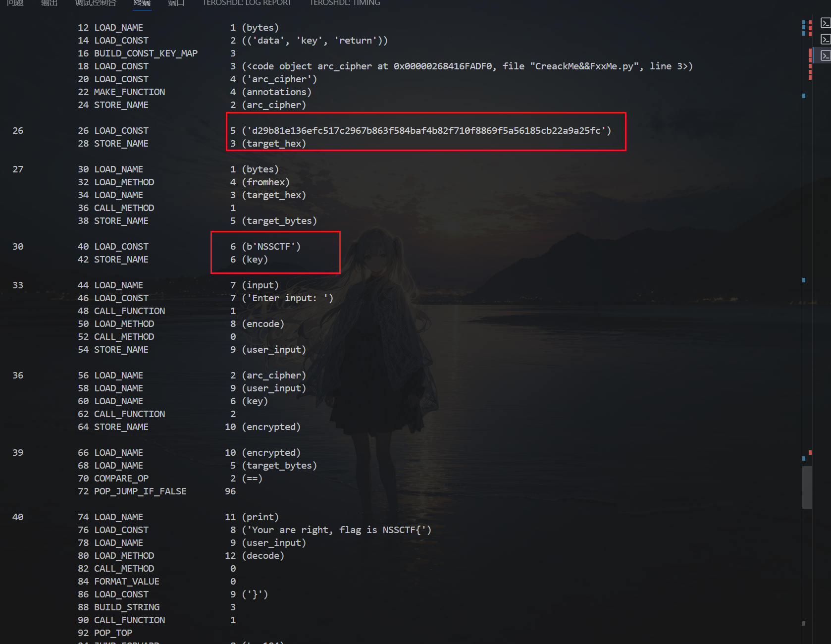Click the terminal scrollbar thumb
831x644 pixels.
[807, 487]
